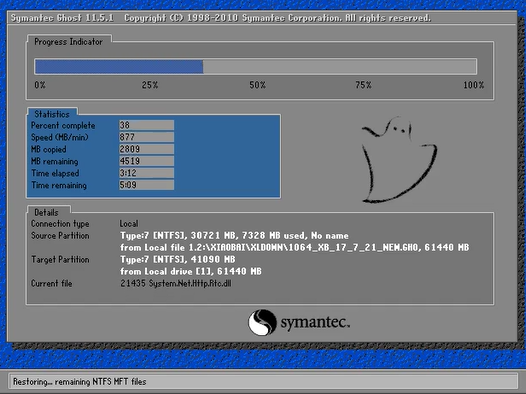
Task: Click the 50% scale label
Action: (x=257, y=85)
